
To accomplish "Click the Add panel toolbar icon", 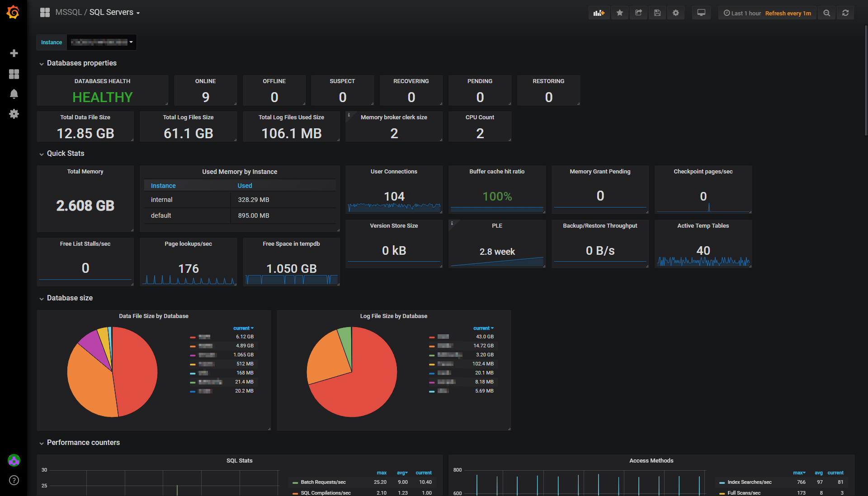I will point(599,13).
